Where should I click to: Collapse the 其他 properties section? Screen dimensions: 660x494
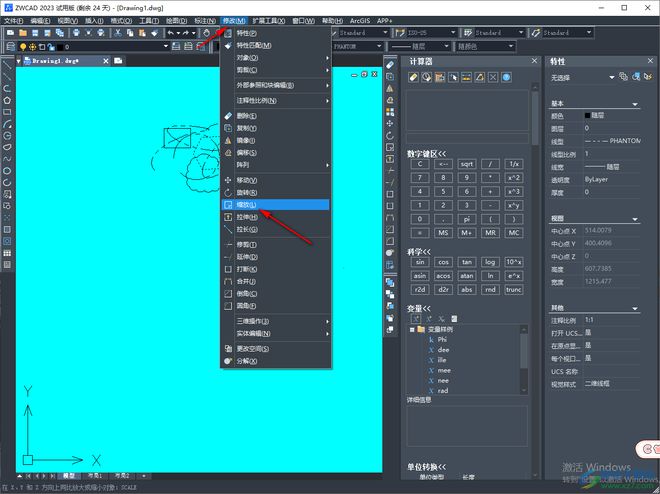pos(635,308)
